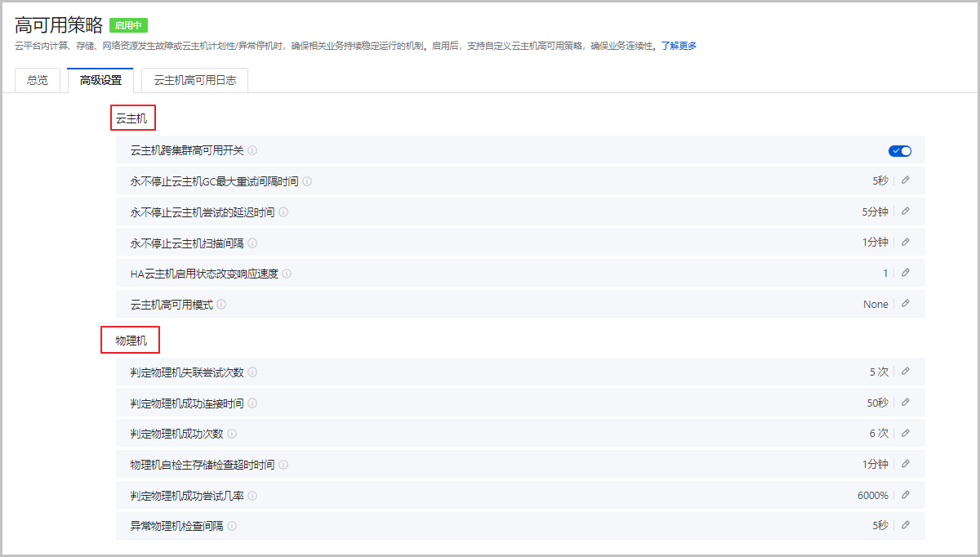Edit 判定物理机成功尝试几率 percentage

905,495
